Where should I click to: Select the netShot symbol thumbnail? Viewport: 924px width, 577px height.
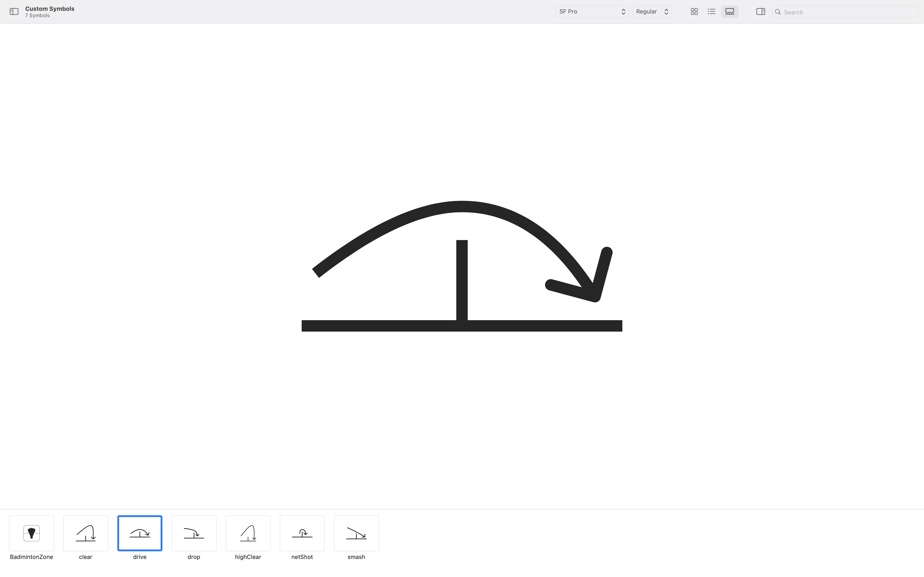point(302,533)
